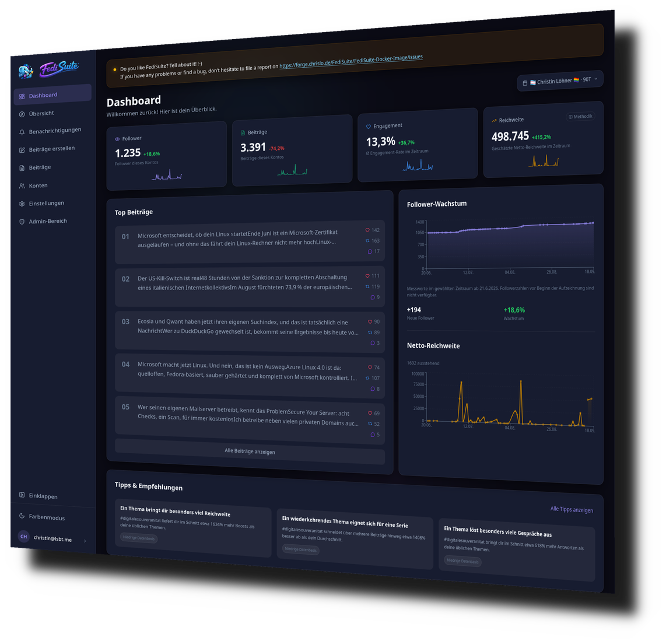Open Konten in the sidebar
666x644 pixels.
point(52,185)
